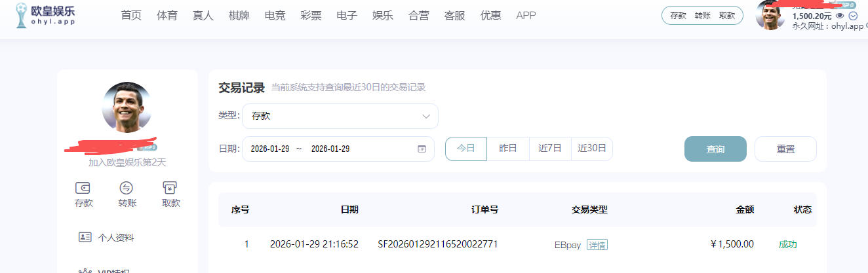Viewport: 868px width, 273px height.
Task: Select the 近7日 date filter
Action: click(550, 149)
